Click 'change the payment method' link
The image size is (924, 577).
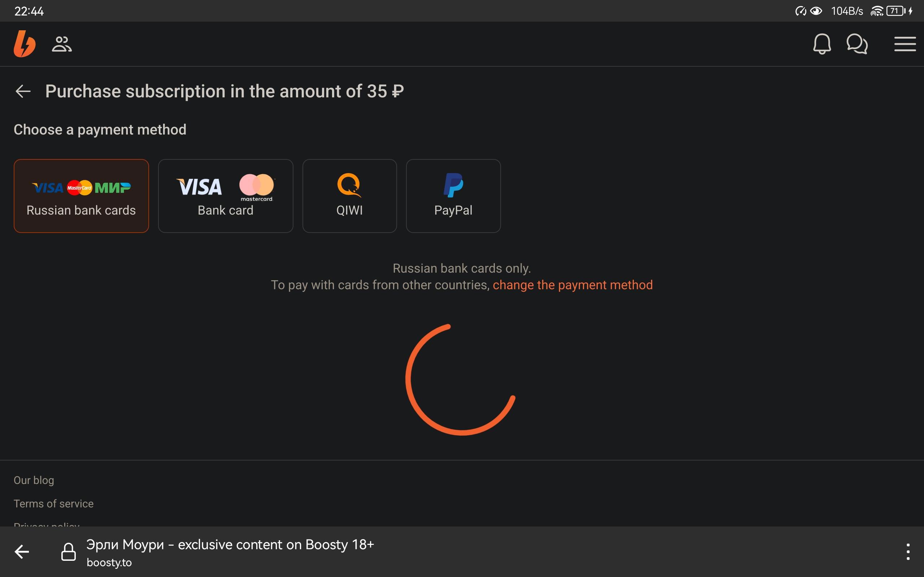[572, 285]
